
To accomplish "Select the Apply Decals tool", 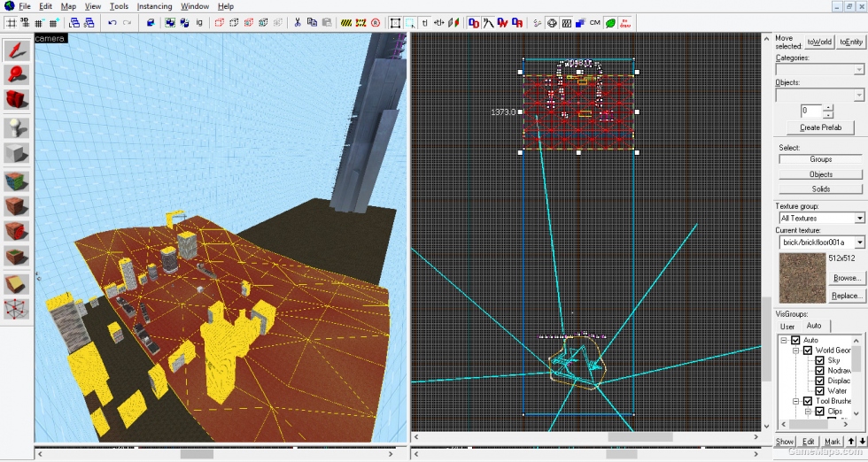I will pyautogui.click(x=17, y=231).
